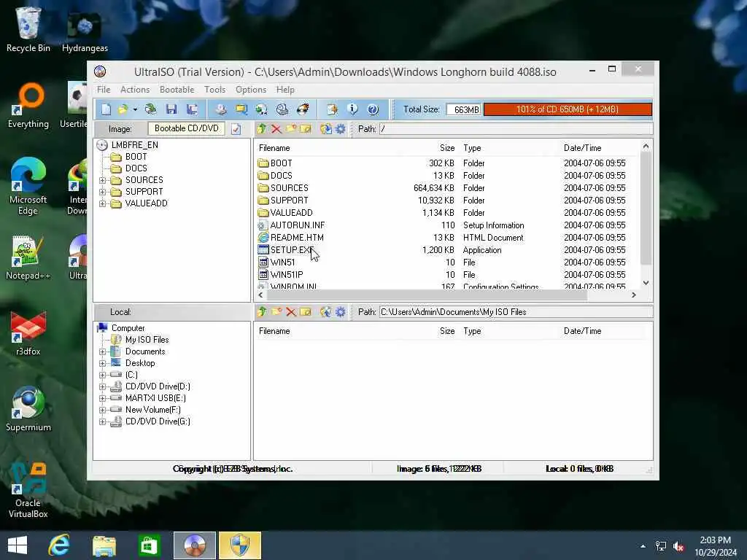
Task: Expand New Volume(F:) drive node
Action: pos(102,410)
